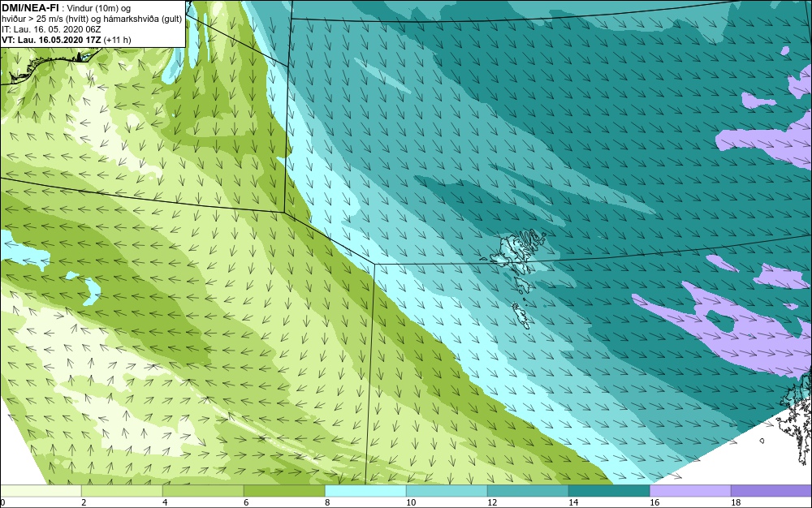Click the legend scale label 8
812x508 pixels.
[x=326, y=502]
